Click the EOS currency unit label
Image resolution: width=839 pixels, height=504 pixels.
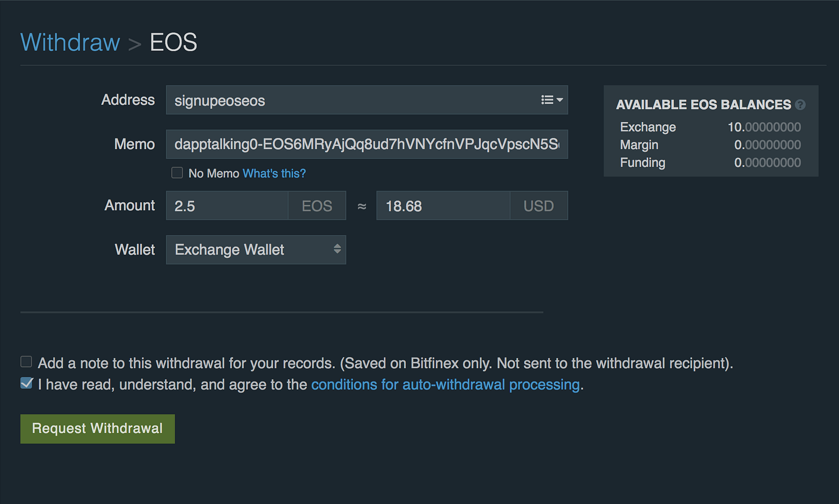pos(317,206)
